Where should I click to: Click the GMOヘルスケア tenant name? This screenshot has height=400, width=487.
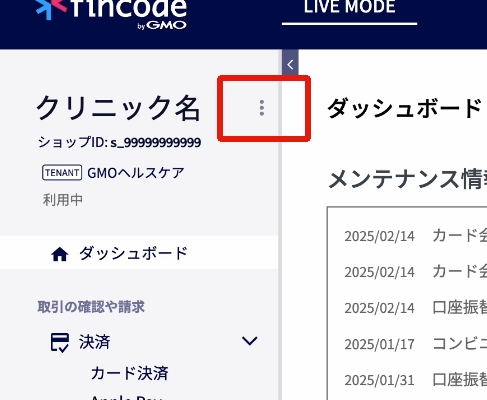point(136,173)
